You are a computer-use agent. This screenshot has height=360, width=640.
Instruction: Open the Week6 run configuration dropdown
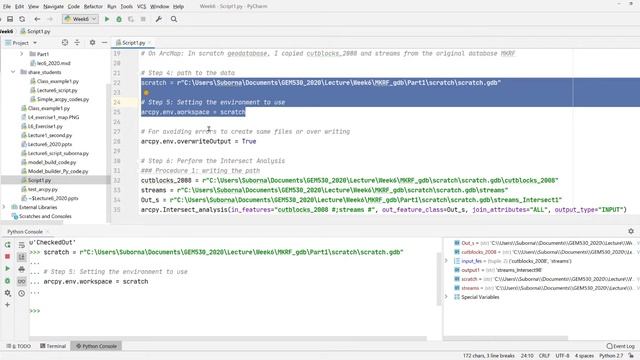click(80, 19)
